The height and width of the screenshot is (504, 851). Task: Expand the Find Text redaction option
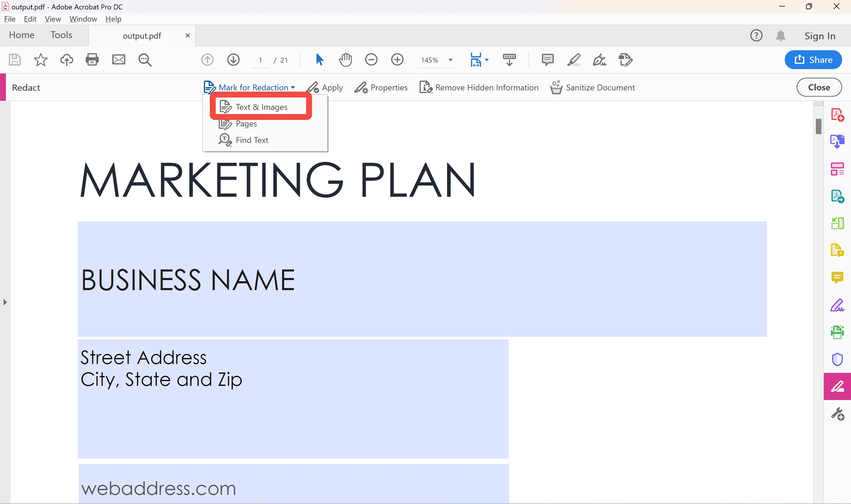(x=251, y=140)
